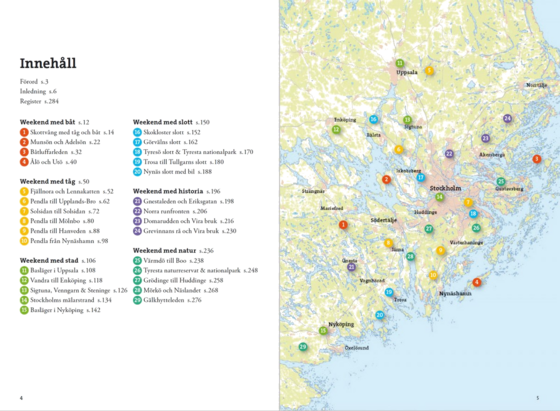This screenshot has height=411, width=560.
Task: Click 'Mörkö och Näslandet' entry
Action: [176, 290]
